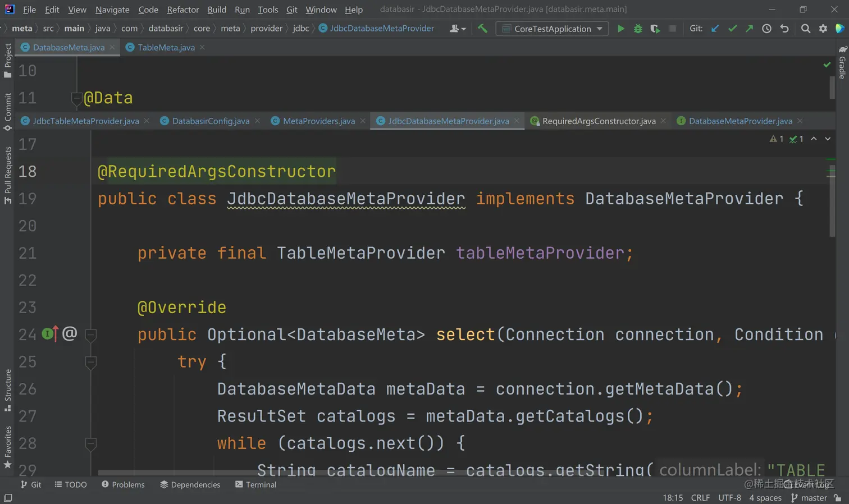The image size is (849, 504).
Task: Run CoreTestApplication with the green play icon
Action: (620, 29)
